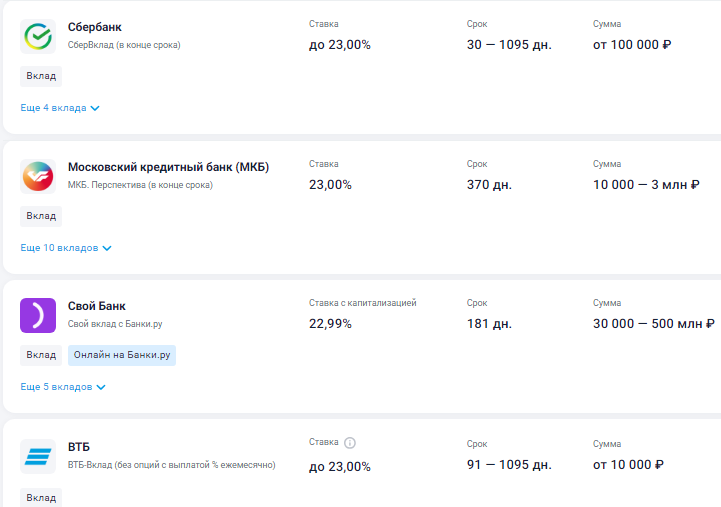Click the «Вклад» tag under Sberbank

coord(41,76)
